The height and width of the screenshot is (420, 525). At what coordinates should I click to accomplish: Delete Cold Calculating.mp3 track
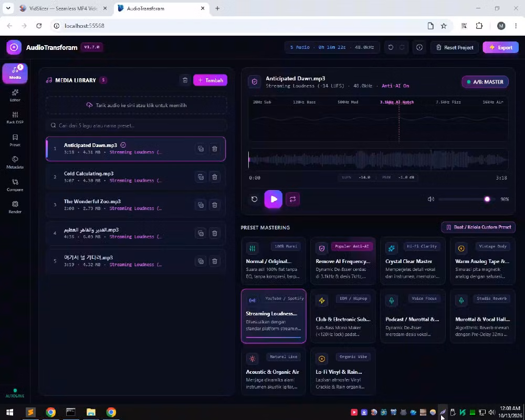pos(215,177)
